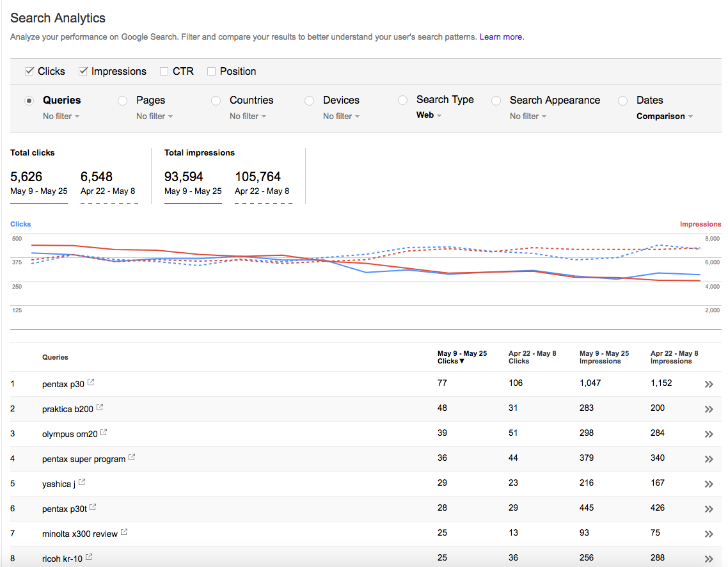Click double-chevron icon in minolta x300 review row
This screenshot has width=728, height=567.
(709, 534)
